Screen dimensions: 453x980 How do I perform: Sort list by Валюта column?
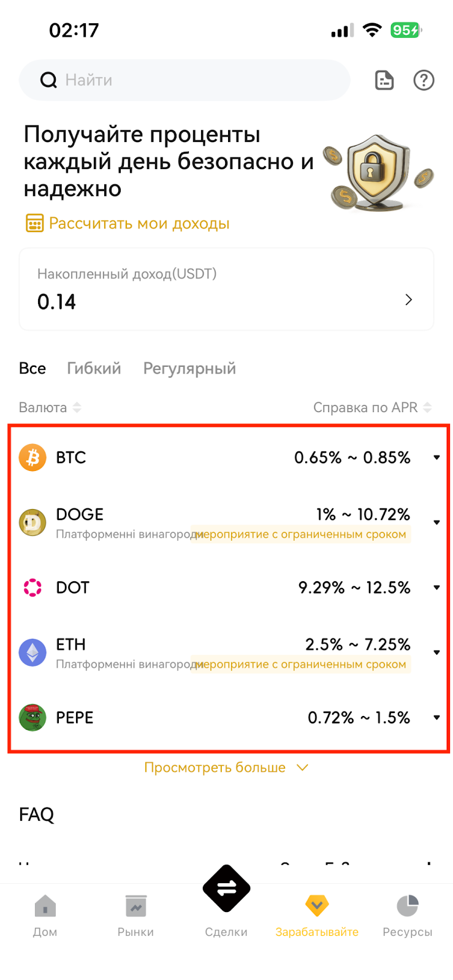pyautogui.click(x=50, y=407)
